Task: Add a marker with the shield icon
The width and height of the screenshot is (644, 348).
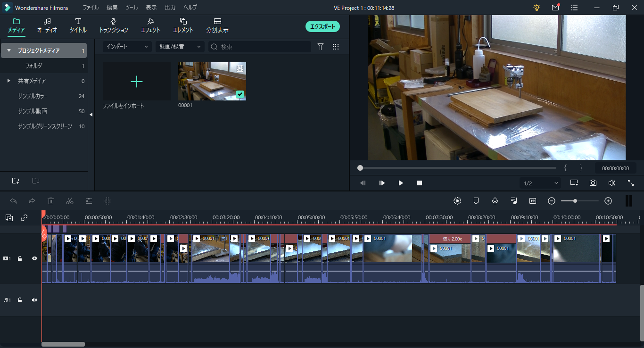Action: (x=476, y=201)
